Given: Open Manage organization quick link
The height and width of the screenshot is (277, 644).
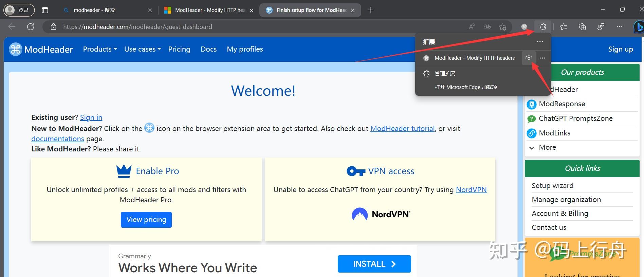Looking at the screenshot, I should (566, 200).
